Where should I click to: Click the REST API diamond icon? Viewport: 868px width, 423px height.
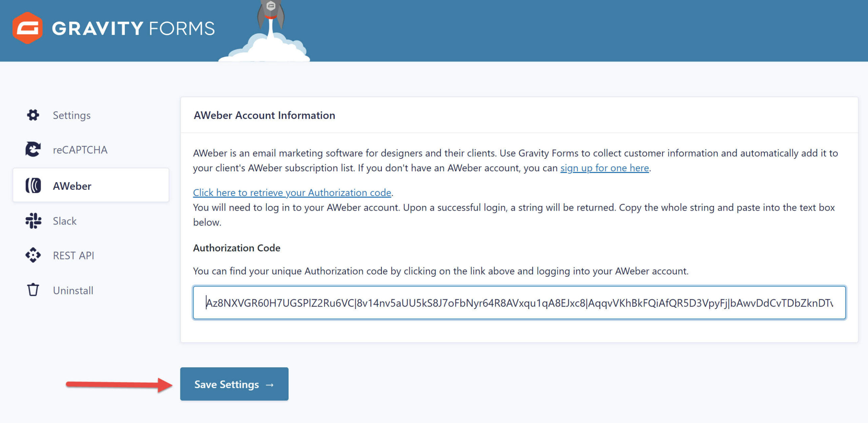(x=33, y=255)
